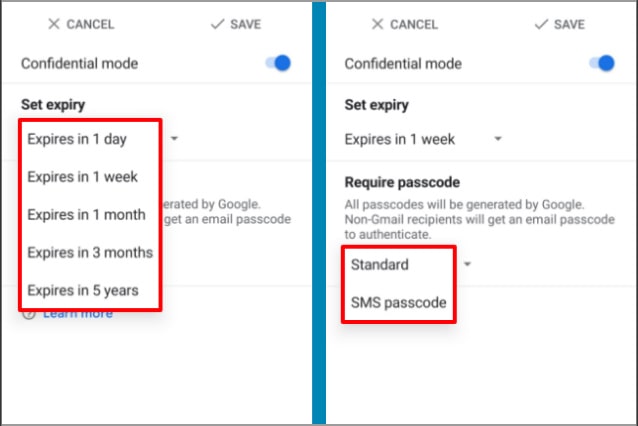This screenshot has width=638, height=426.
Task: Click the X cancel icon in left panel
Action: coord(54,24)
